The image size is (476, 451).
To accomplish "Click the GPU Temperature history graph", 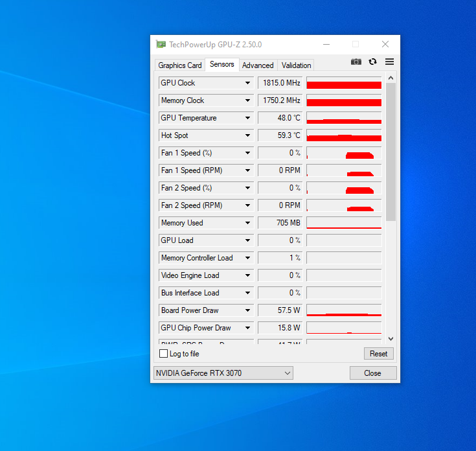I will point(344,118).
